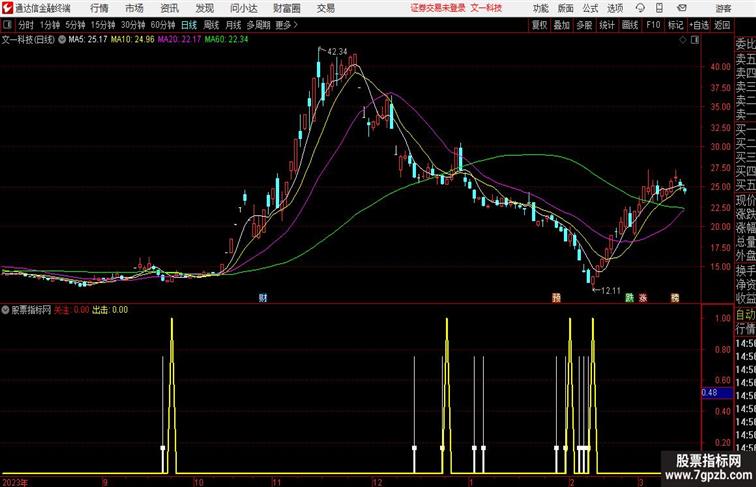Viewport: 756px width, 487px height.
Task: Click the green 跌 marker under the chart
Action: 629,298
